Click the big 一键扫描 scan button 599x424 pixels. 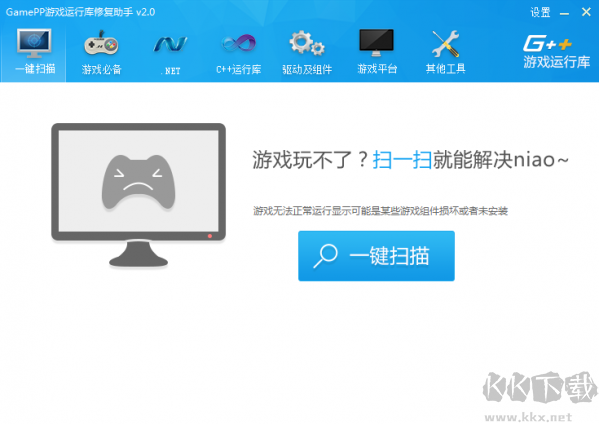[x=376, y=256]
